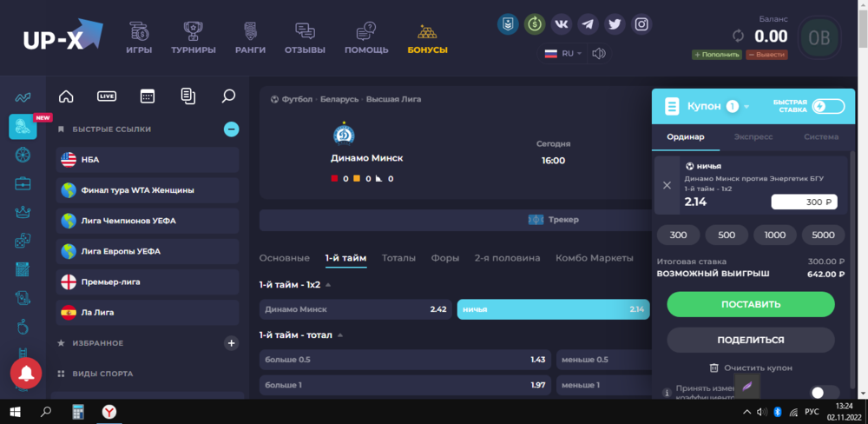The height and width of the screenshot is (424, 868).
Task: Expand the Купон dropdown arrow
Action: click(746, 107)
